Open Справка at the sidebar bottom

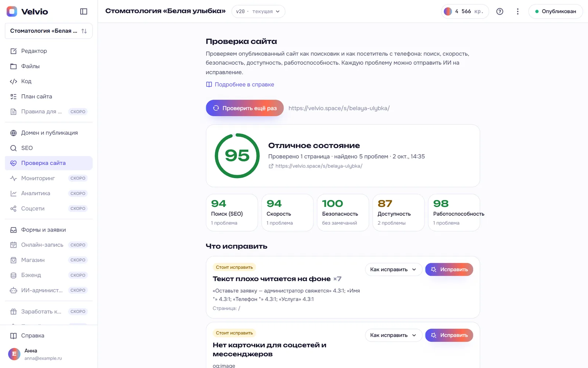click(x=49, y=336)
